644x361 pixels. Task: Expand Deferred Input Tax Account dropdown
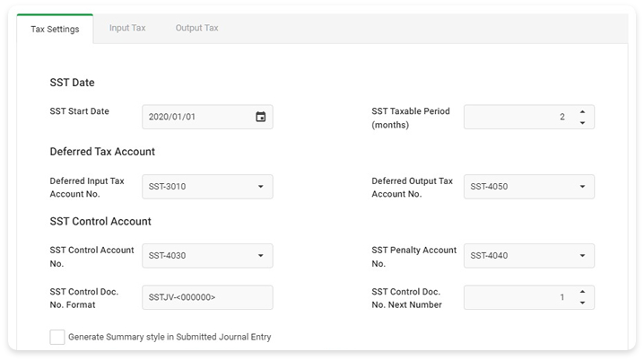(x=260, y=187)
